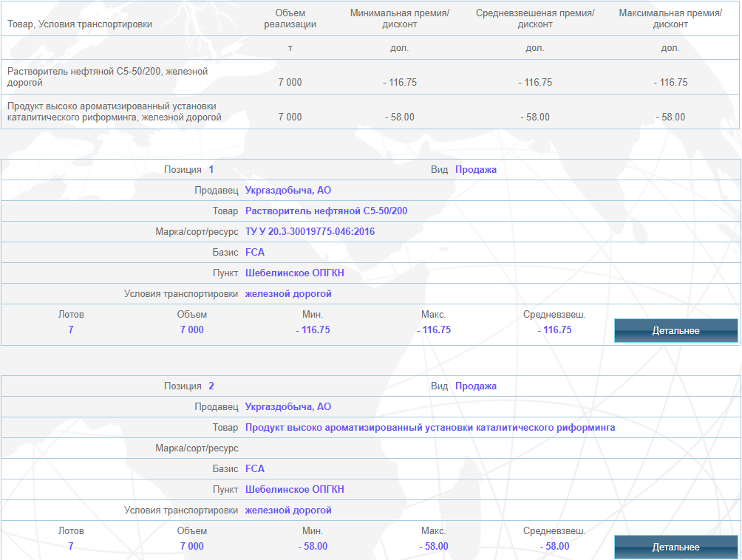Click the Детальнее button for position 1

tap(675, 330)
